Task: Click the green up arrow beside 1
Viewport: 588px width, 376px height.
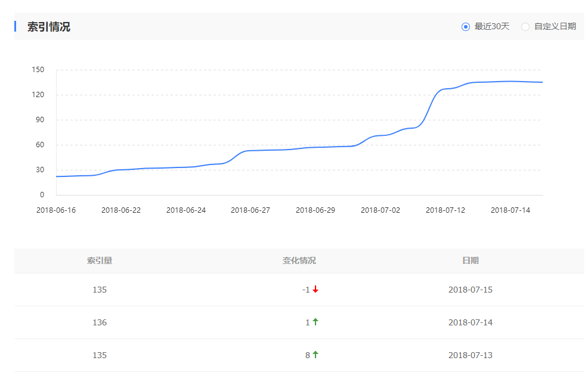Action: pos(315,322)
